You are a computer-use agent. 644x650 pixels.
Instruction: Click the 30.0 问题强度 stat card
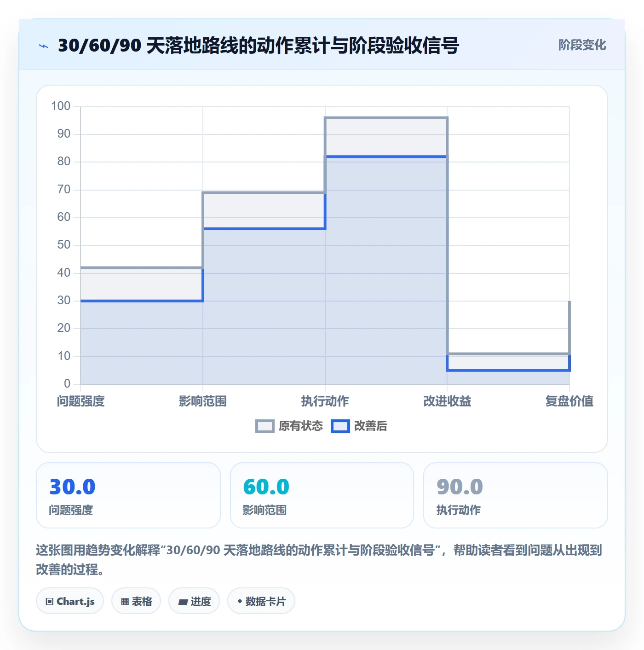pyautogui.click(x=128, y=495)
